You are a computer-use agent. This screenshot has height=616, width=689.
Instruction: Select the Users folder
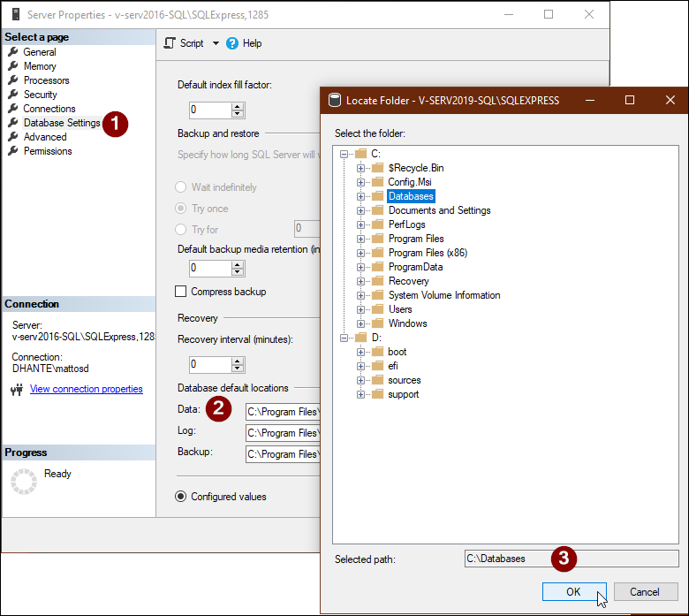400,309
